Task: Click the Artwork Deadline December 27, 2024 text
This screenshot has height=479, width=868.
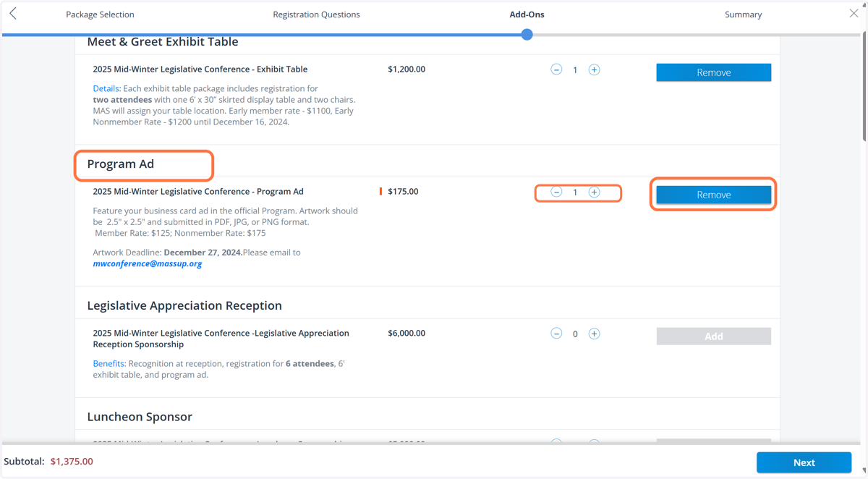Action: coord(167,253)
